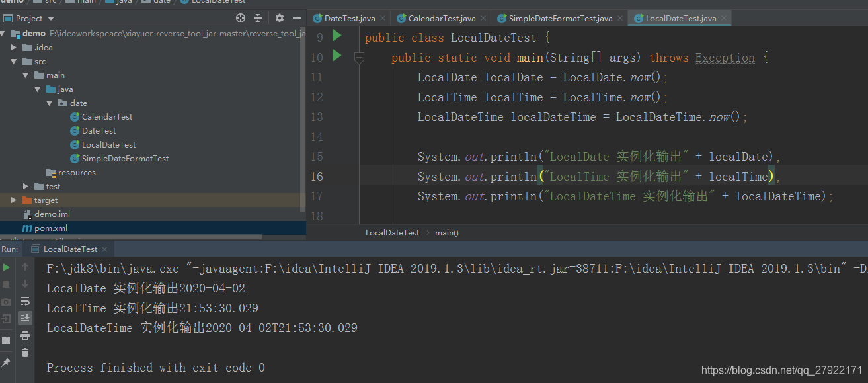Collapse the date package arrow
Image resolution: width=868 pixels, height=383 pixels.
click(x=50, y=103)
